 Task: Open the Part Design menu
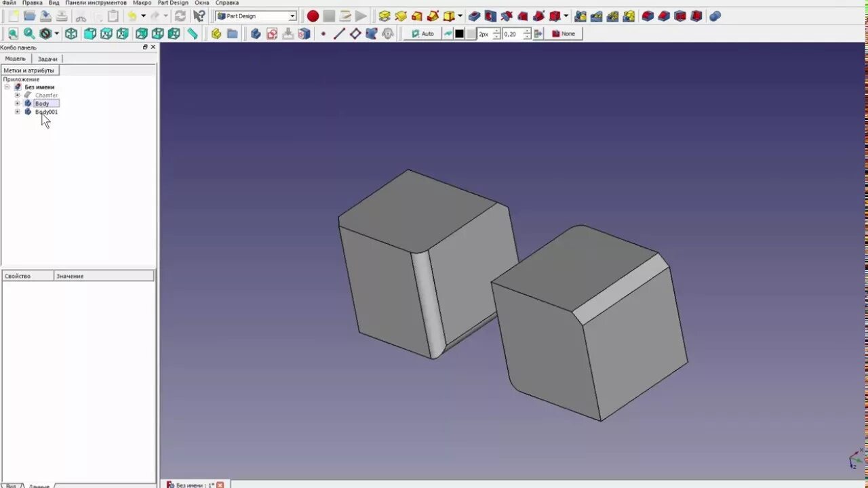(x=173, y=3)
